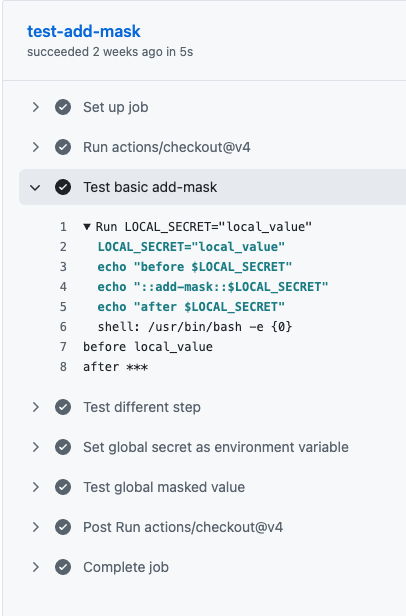Click check icon for Post Run actions/checkout@v4
The width and height of the screenshot is (406, 616).
(x=63, y=527)
